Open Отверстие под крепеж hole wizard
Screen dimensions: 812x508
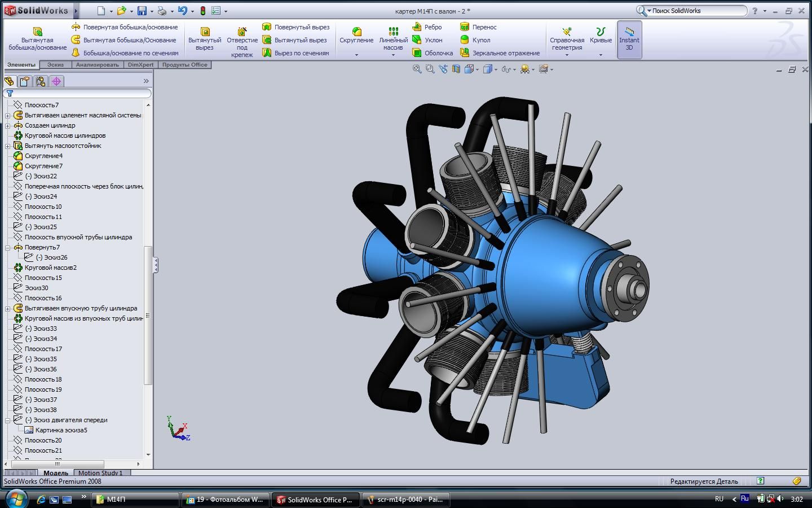[x=242, y=38]
